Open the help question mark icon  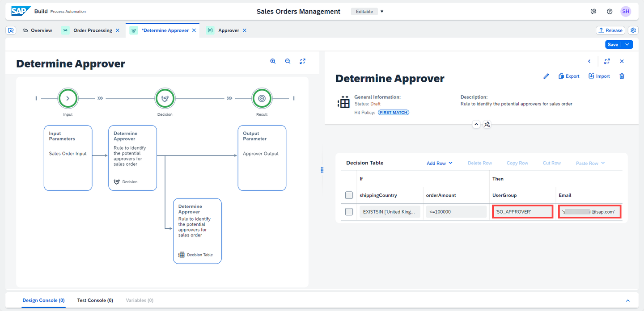click(x=610, y=12)
